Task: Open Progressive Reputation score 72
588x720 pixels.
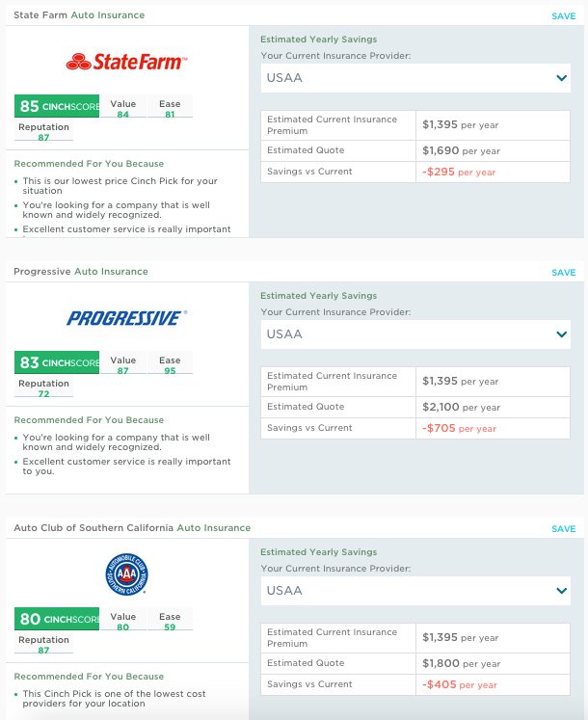Action: 43,387
